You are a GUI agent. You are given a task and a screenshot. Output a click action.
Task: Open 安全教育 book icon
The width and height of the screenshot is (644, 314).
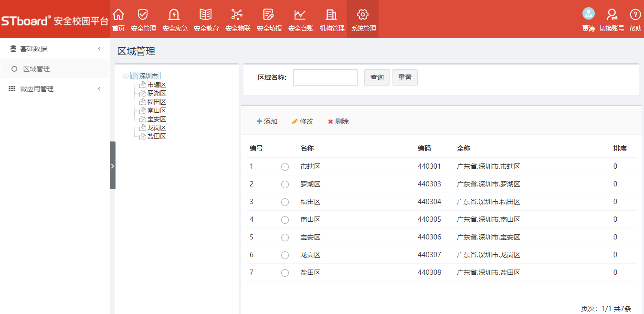[x=206, y=14]
